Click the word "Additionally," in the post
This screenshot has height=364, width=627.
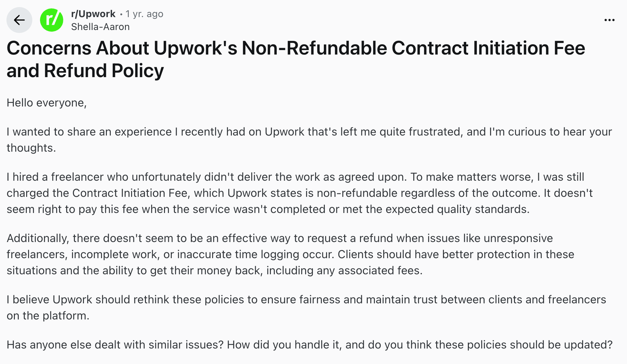(x=37, y=238)
